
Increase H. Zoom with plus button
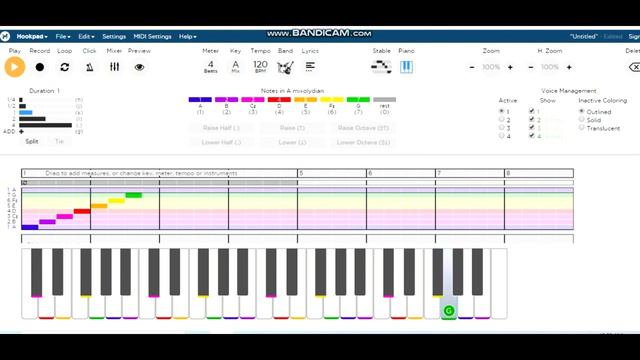(x=569, y=67)
